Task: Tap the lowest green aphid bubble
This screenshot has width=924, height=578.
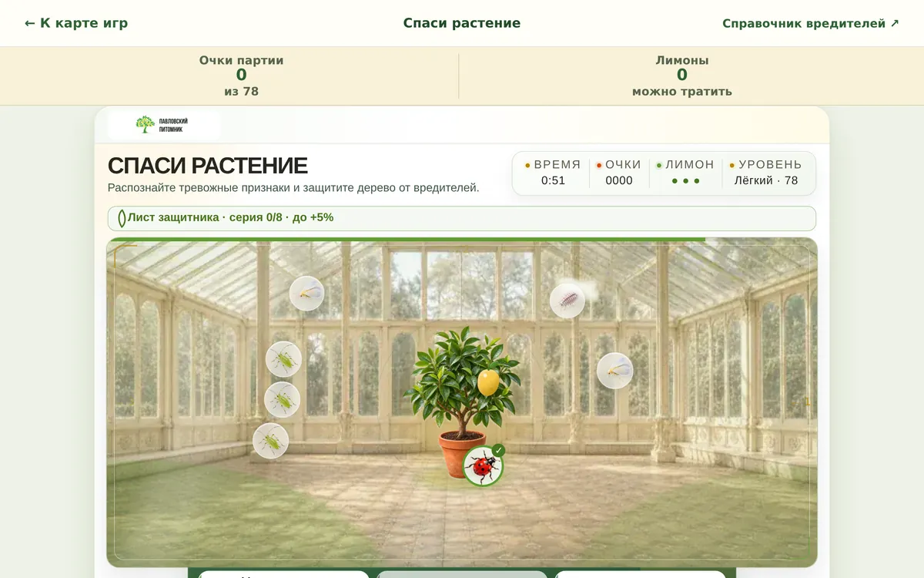Action: (x=270, y=442)
